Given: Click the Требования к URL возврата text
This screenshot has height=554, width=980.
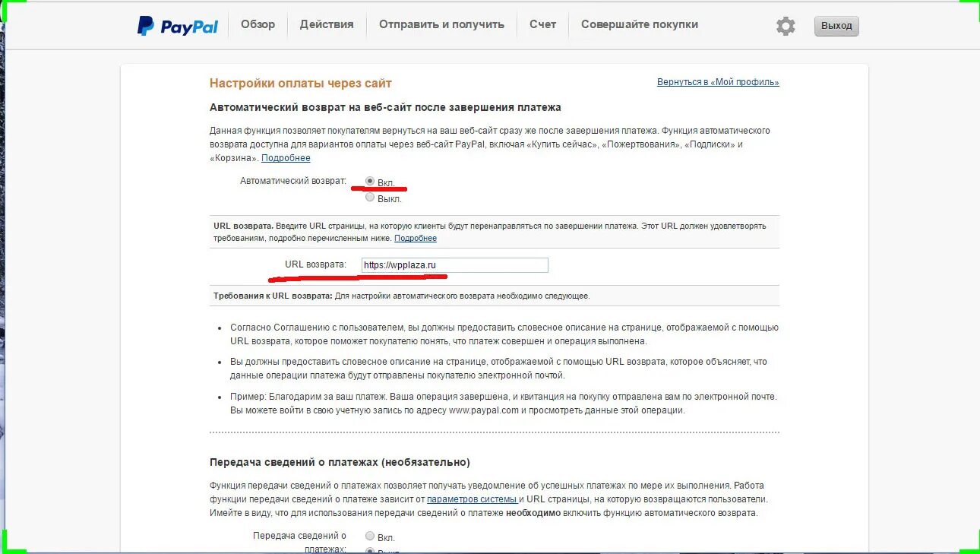Looking at the screenshot, I should coord(273,296).
